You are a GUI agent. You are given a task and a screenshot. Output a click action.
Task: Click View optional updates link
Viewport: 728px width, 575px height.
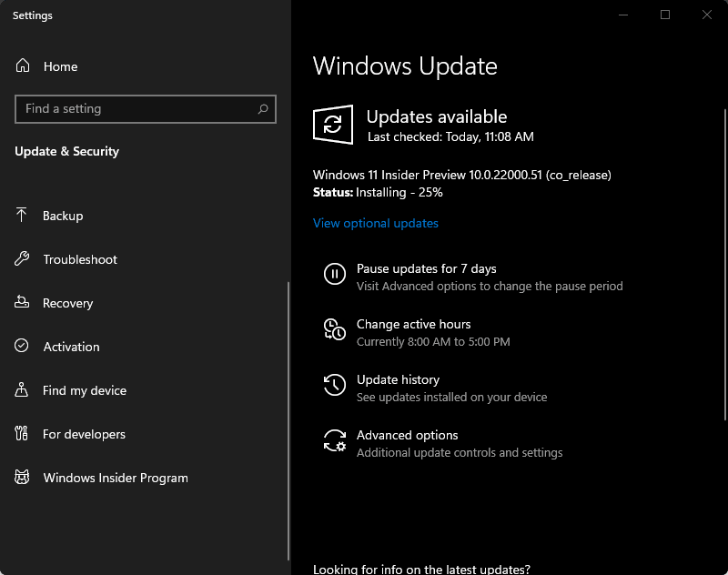pos(375,223)
